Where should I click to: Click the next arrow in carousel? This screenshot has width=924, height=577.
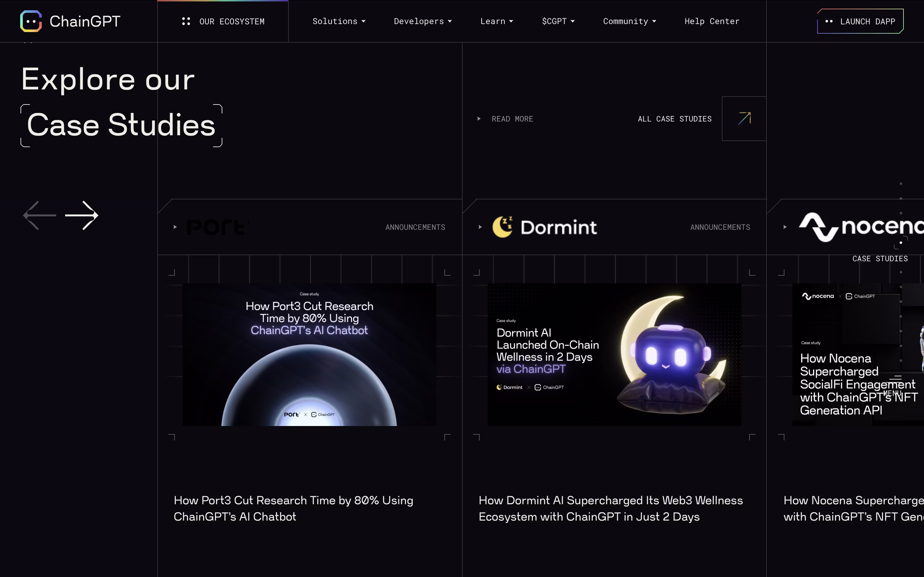(x=82, y=216)
